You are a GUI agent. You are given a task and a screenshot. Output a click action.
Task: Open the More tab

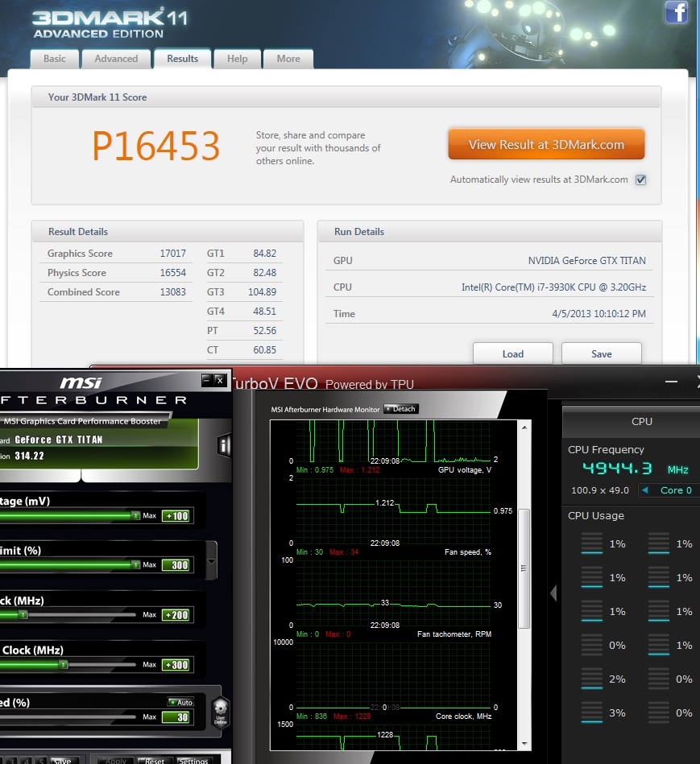pyautogui.click(x=288, y=59)
